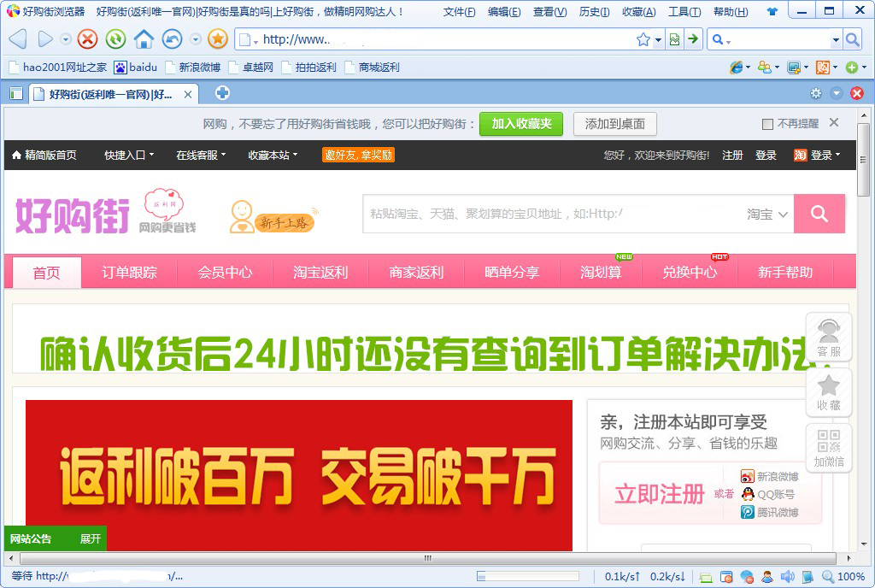
Task: Open the history dropdown next to forward arrow
Action: pyautogui.click(x=66, y=39)
